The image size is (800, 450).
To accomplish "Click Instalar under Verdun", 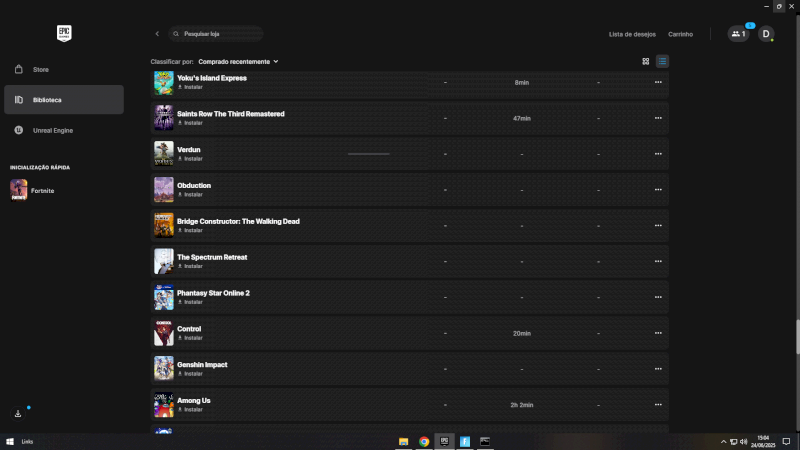I will (190, 159).
